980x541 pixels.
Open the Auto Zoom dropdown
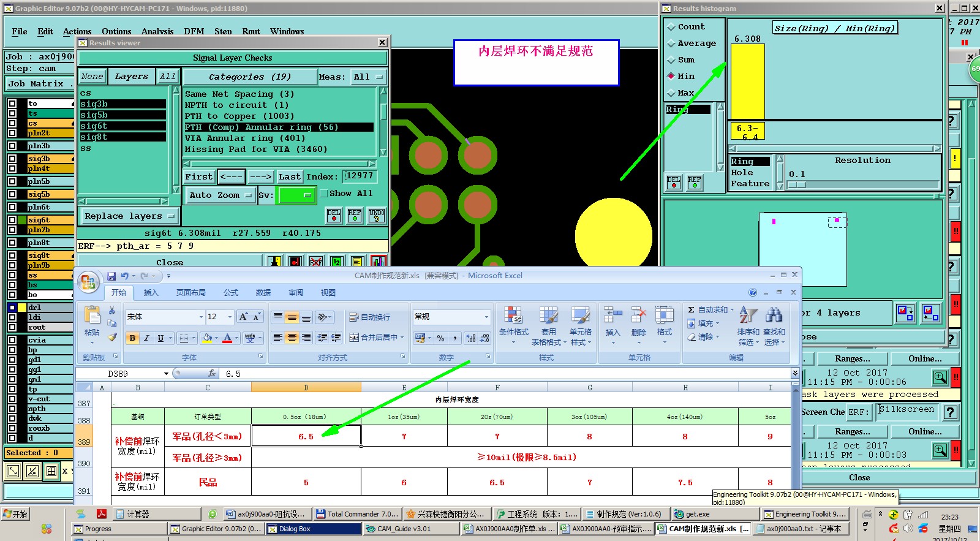coord(221,195)
